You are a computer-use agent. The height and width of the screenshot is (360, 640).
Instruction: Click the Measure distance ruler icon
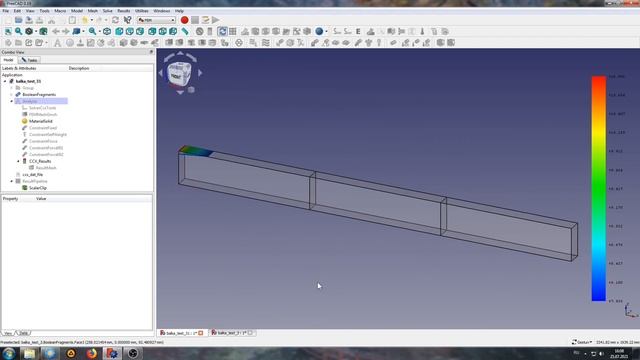tap(185, 31)
